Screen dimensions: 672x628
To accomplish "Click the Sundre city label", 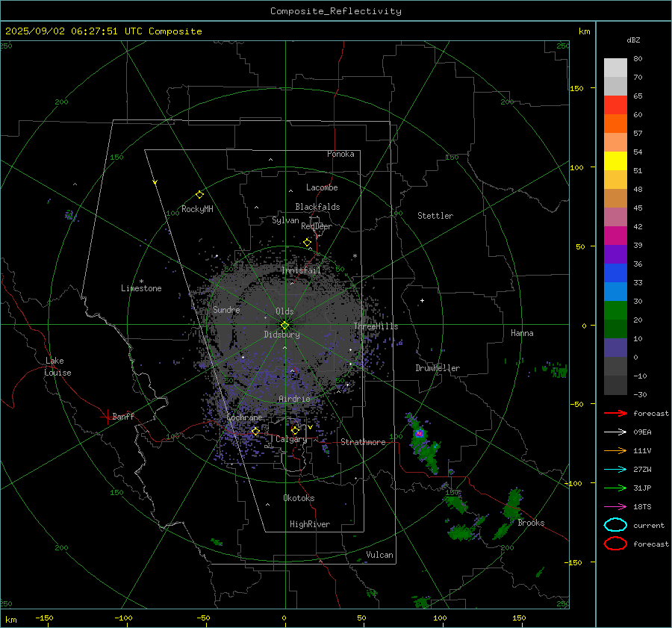I will tap(226, 309).
